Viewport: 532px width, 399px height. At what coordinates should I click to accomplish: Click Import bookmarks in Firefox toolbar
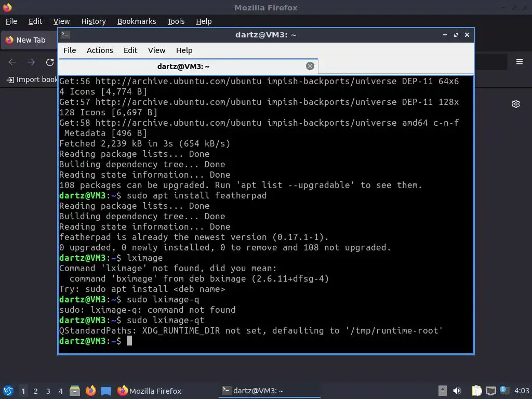(x=32, y=79)
